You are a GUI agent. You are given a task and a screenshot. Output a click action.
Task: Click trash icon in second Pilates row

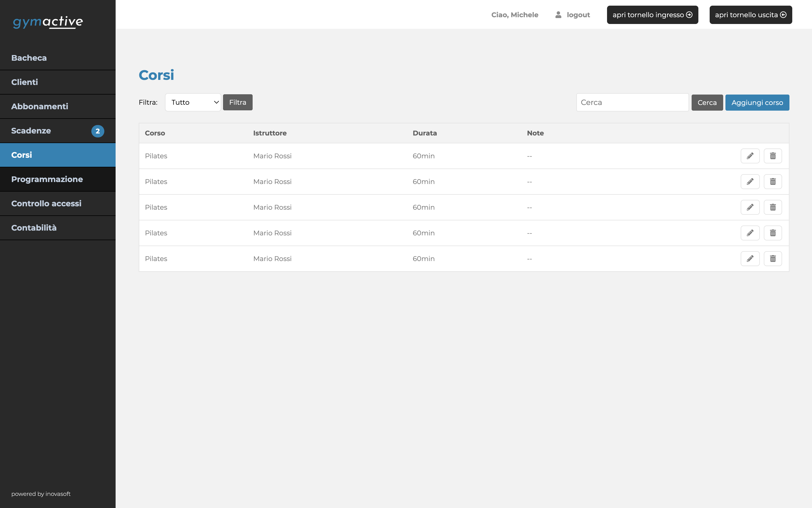tap(773, 182)
